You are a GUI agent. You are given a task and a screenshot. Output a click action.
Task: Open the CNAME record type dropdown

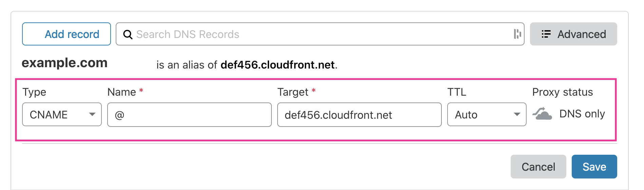[62, 114]
